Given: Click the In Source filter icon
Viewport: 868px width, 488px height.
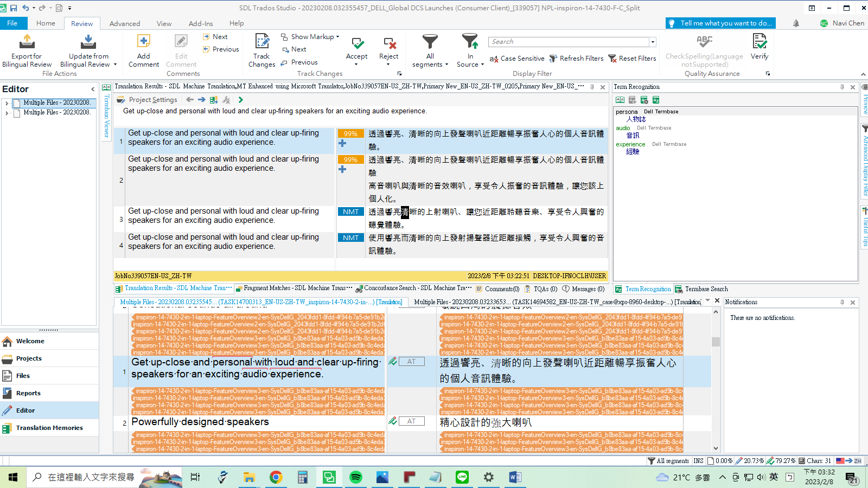Looking at the screenshot, I should point(470,41).
